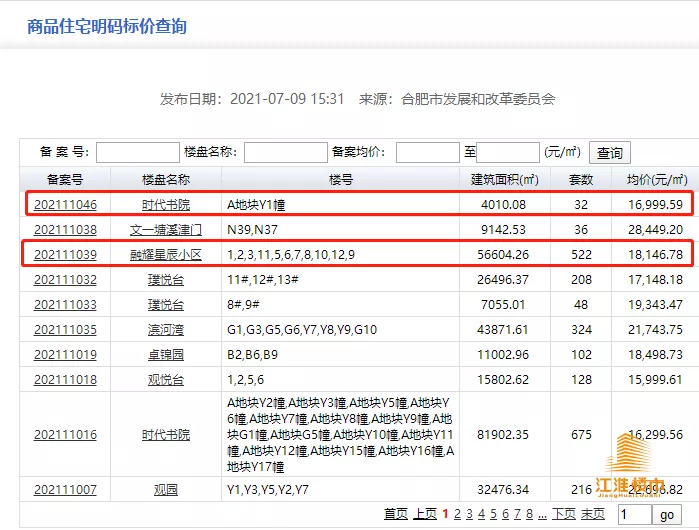Go to the 下页 next page link
Screen dimensions: 699x530
pyautogui.click(x=564, y=514)
